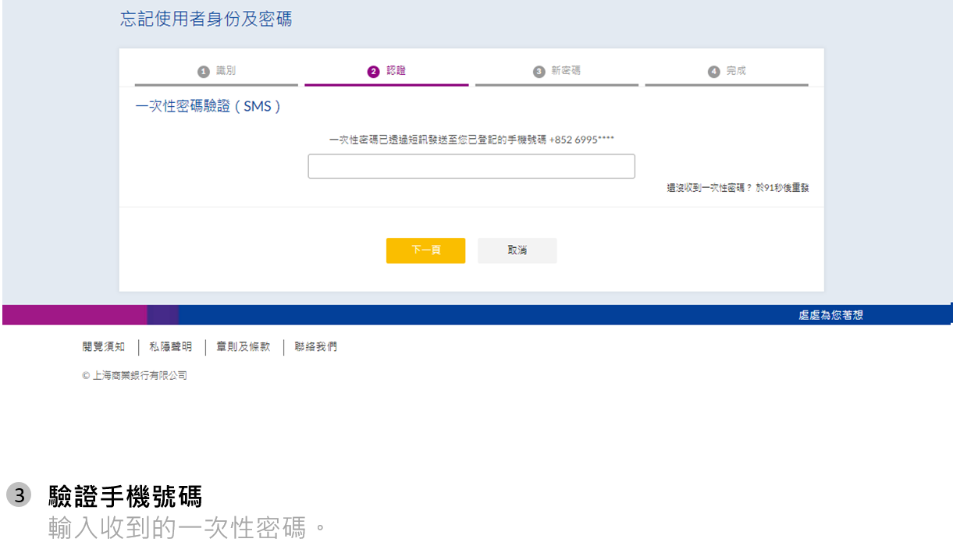Select the 識別 step label
The height and width of the screenshot is (560, 953).
[x=226, y=71]
